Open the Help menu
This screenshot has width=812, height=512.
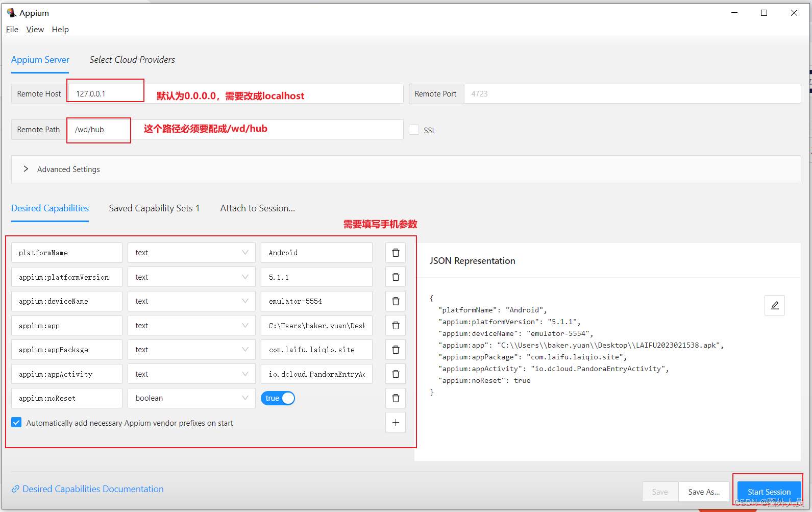[x=60, y=30]
